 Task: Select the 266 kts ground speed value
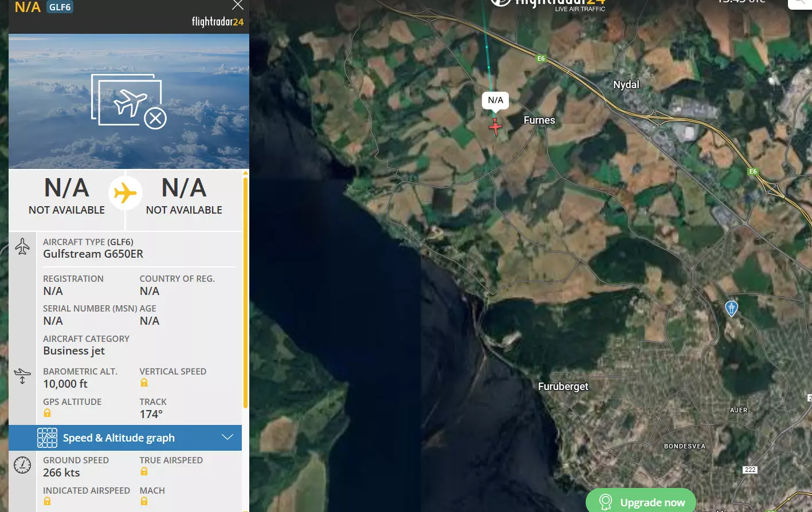(61, 472)
